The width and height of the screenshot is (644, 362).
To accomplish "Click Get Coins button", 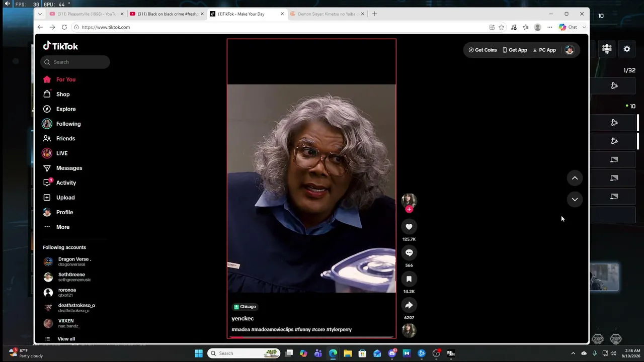I will (x=482, y=50).
